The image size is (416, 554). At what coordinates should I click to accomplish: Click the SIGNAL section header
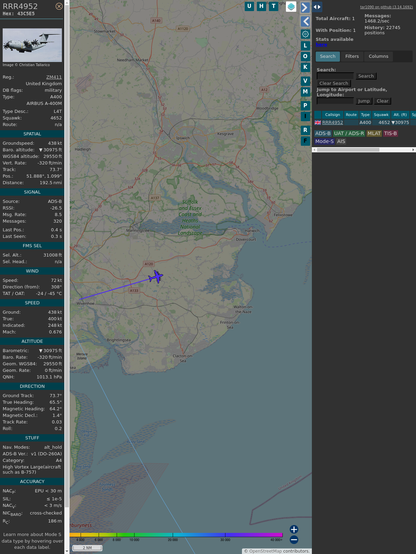coord(32,192)
